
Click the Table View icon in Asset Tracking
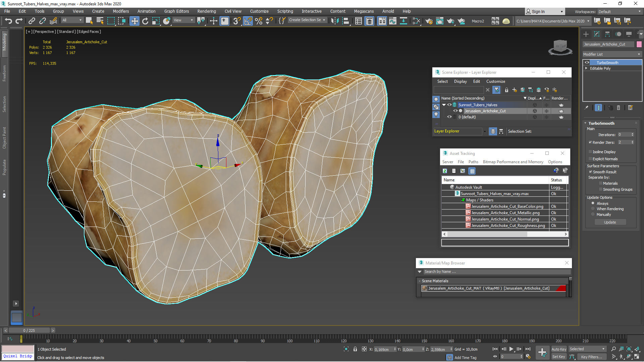coord(472,171)
